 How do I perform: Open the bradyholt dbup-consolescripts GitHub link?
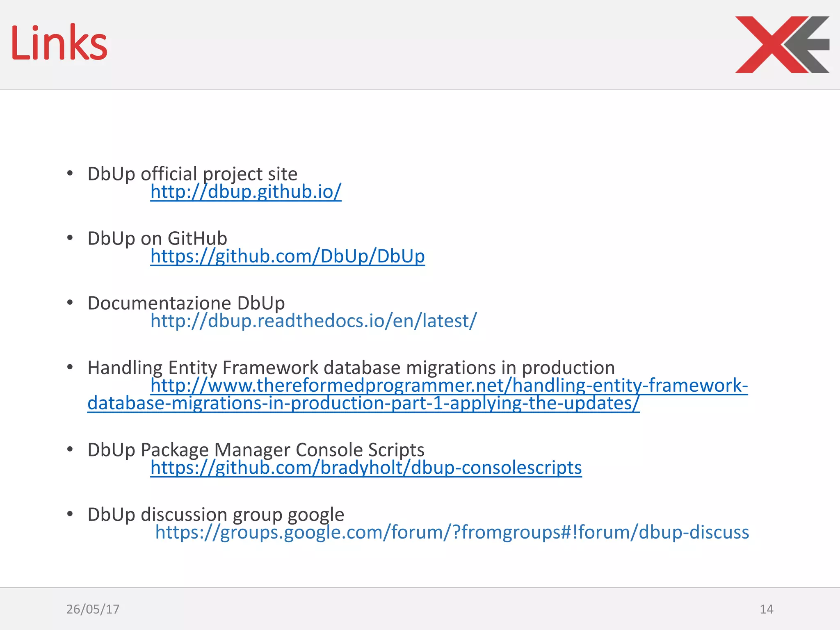pos(366,468)
